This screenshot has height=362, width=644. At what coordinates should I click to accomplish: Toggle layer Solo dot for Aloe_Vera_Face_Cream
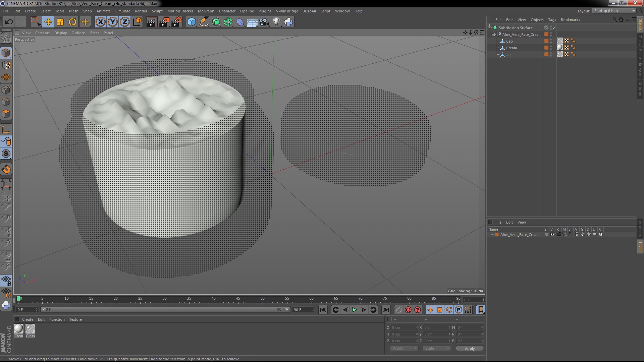[x=546, y=234]
